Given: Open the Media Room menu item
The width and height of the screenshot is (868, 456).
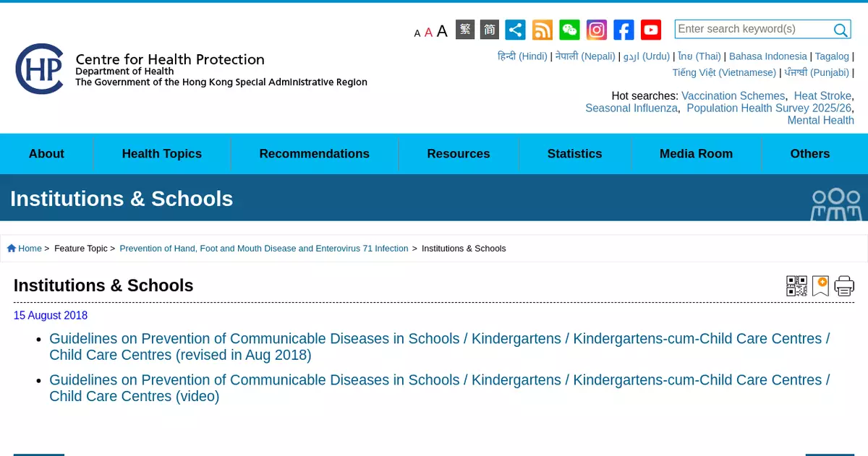Looking at the screenshot, I should click(697, 154).
